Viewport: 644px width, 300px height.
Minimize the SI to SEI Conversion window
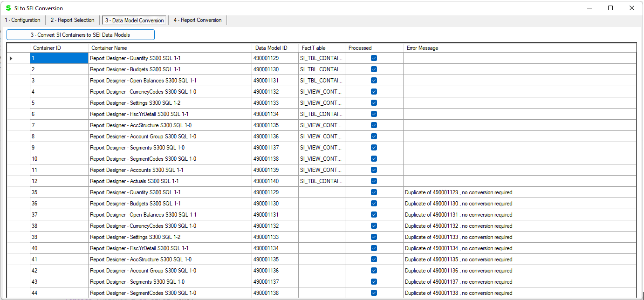(x=589, y=8)
